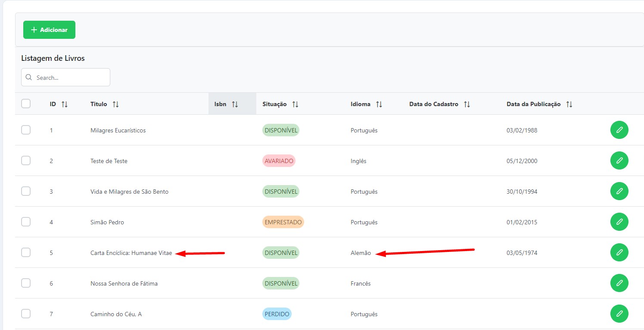This screenshot has height=330, width=644.
Task: Click the Caminho do Céu, A title
Action: pyautogui.click(x=116, y=314)
